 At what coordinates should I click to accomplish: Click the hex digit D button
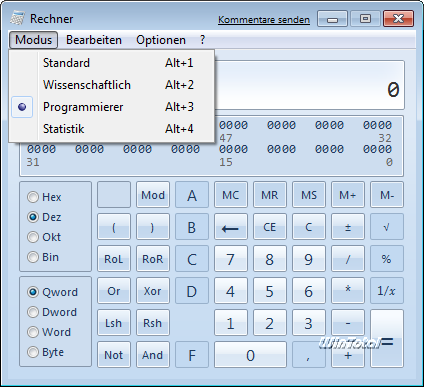pos(192,291)
